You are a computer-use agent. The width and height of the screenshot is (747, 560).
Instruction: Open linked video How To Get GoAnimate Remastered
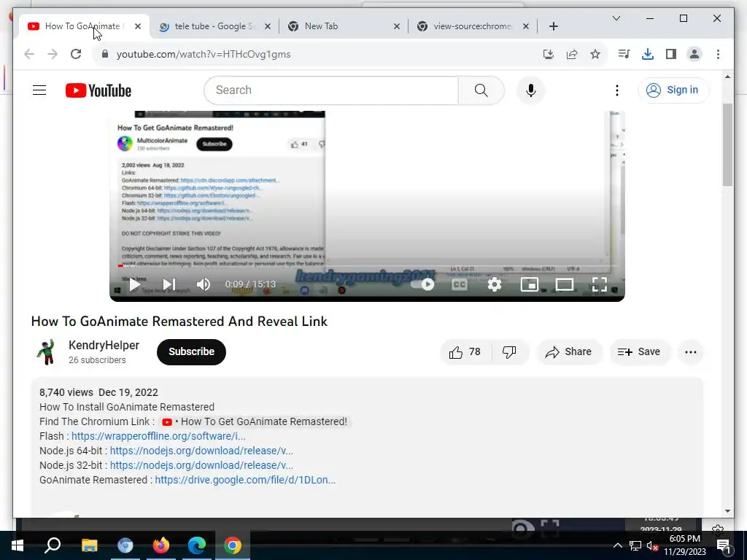point(255,421)
